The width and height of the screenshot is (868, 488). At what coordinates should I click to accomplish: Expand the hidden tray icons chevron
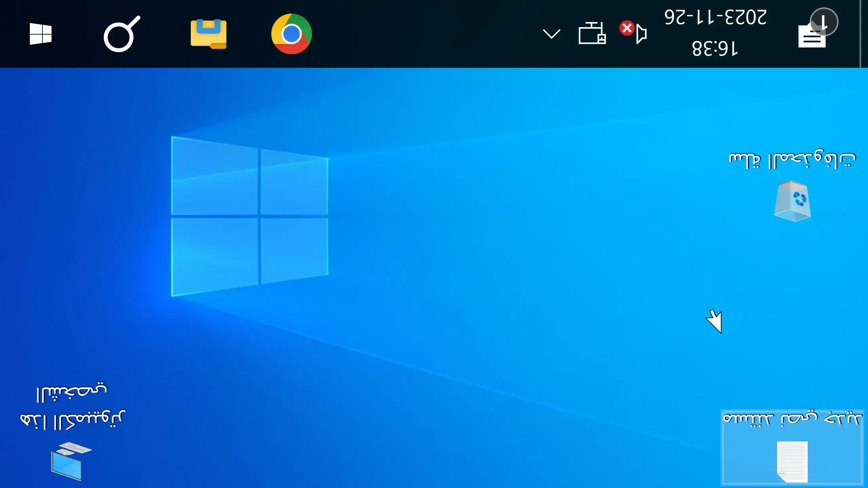551,34
